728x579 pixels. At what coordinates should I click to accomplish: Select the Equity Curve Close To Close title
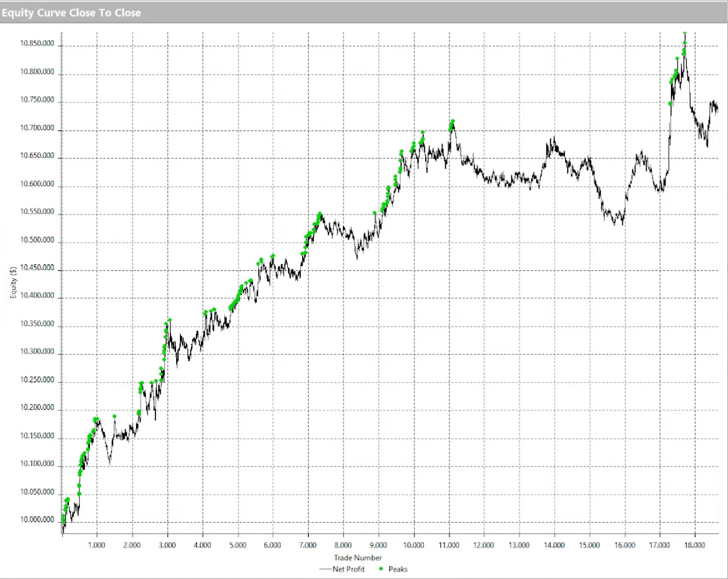(x=71, y=13)
